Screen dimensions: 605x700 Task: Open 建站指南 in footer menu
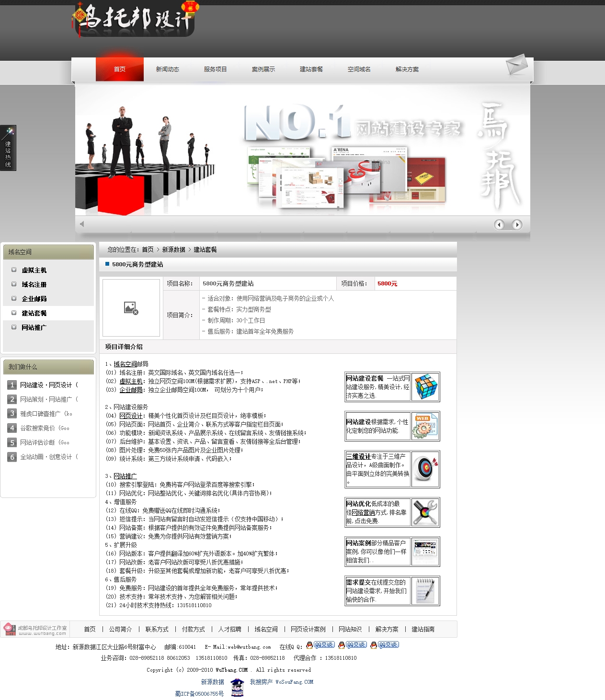[423, 629]
